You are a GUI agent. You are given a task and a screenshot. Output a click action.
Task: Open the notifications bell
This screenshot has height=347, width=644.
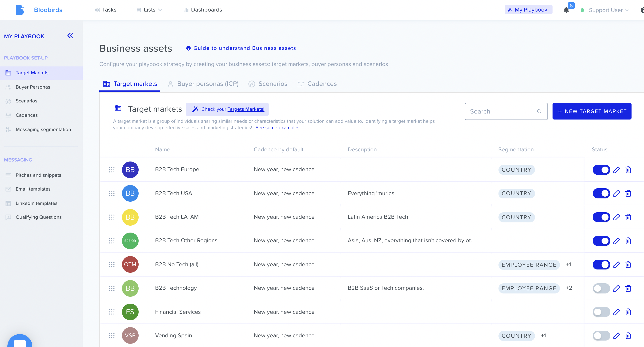pos(566,10)
